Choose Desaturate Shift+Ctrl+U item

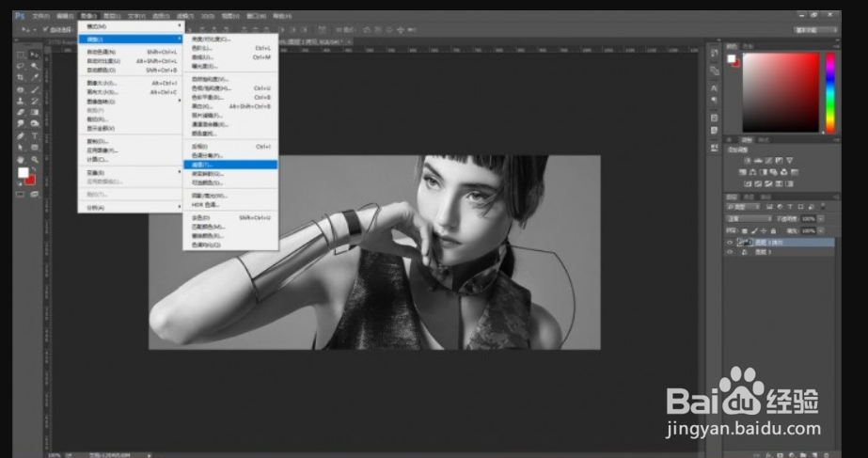(x=230, y=217)
